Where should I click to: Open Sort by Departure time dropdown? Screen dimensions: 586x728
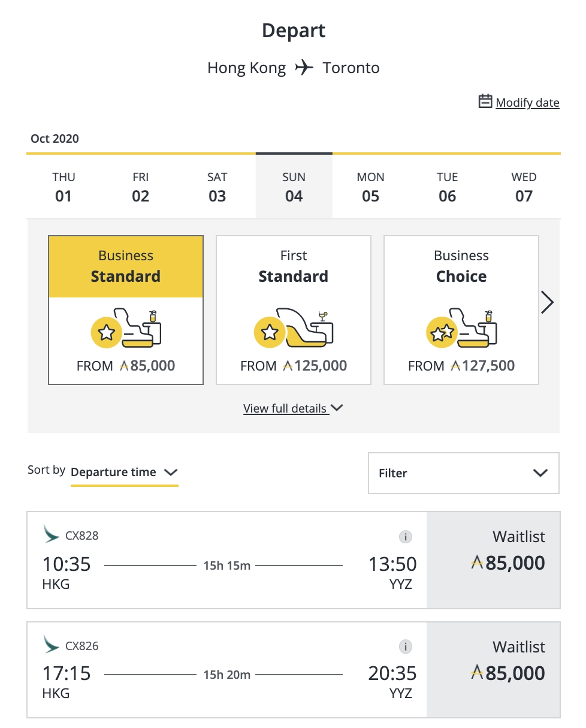[x=124, y=473]
